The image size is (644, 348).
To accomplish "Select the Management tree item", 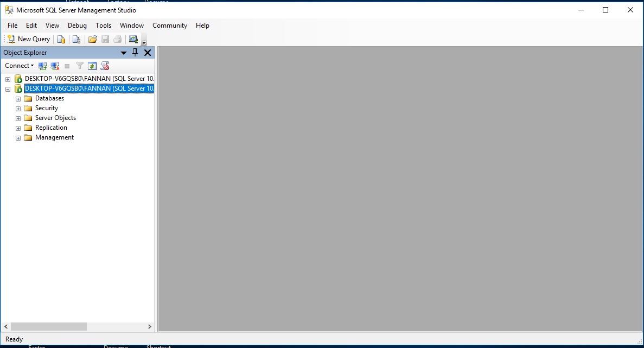I will coord(54,138).
